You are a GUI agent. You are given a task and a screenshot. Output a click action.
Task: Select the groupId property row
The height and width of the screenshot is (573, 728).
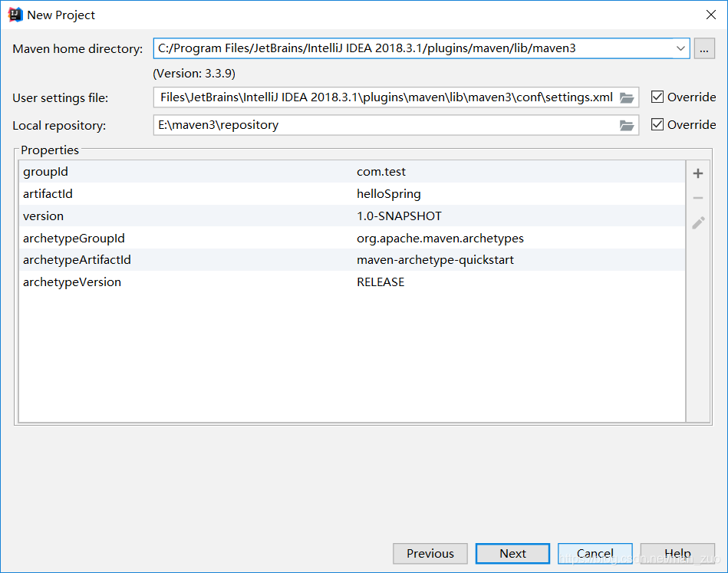[x=352, y=172]
